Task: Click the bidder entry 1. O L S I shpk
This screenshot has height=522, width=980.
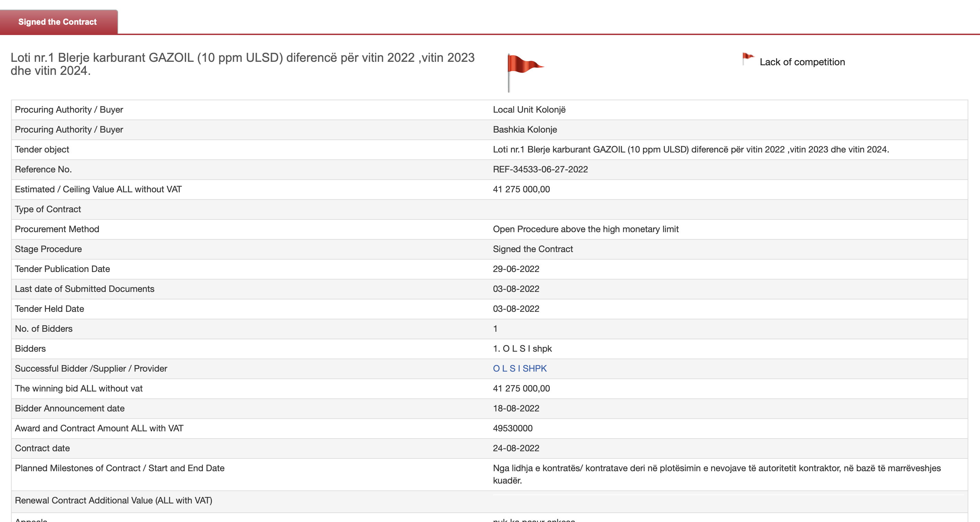Action: coord(522,349)
